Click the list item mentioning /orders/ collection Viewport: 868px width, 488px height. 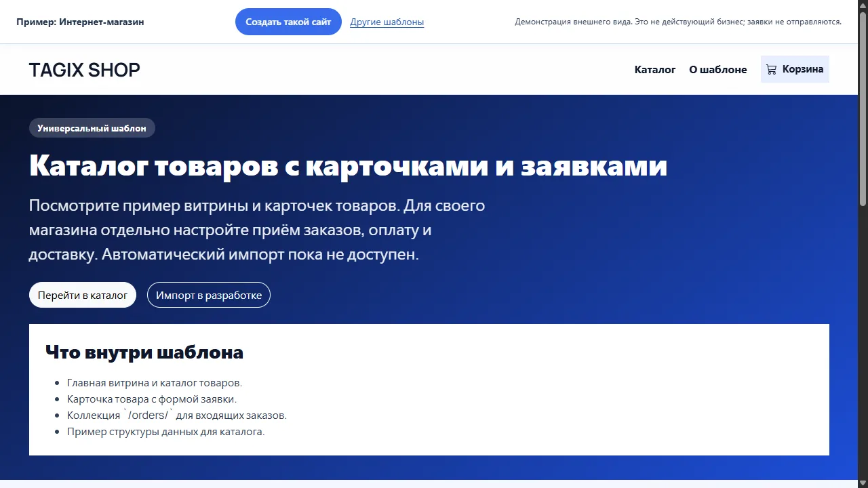point(177,415)
